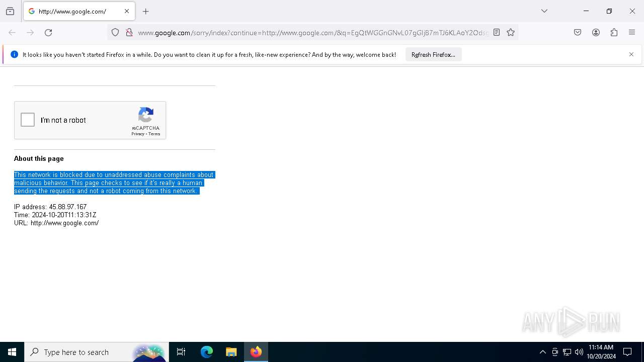
Task: Minimize the Firefox window
Action: 586,11
